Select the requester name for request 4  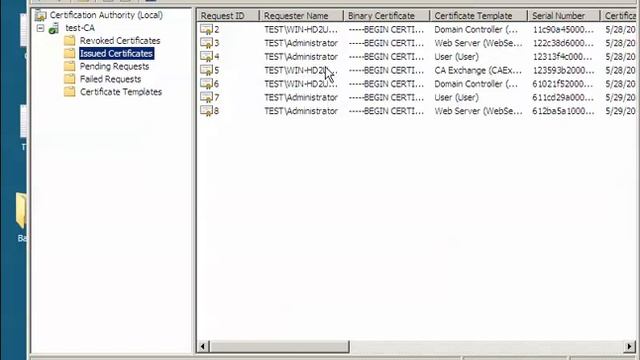coord(301,57)
